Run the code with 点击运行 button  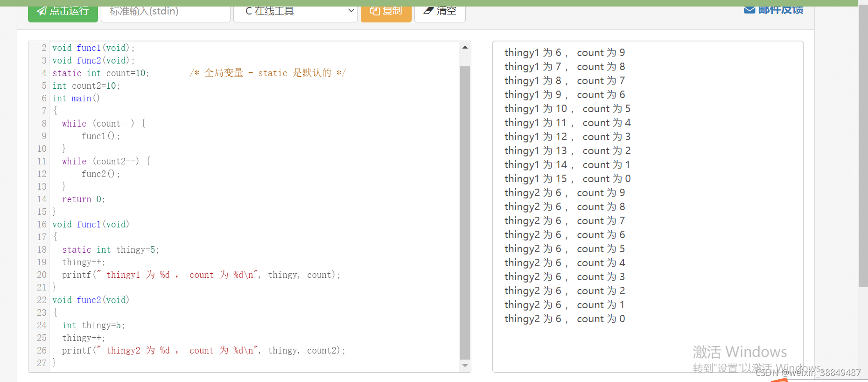pyautogui.click(x=63, y=14)
